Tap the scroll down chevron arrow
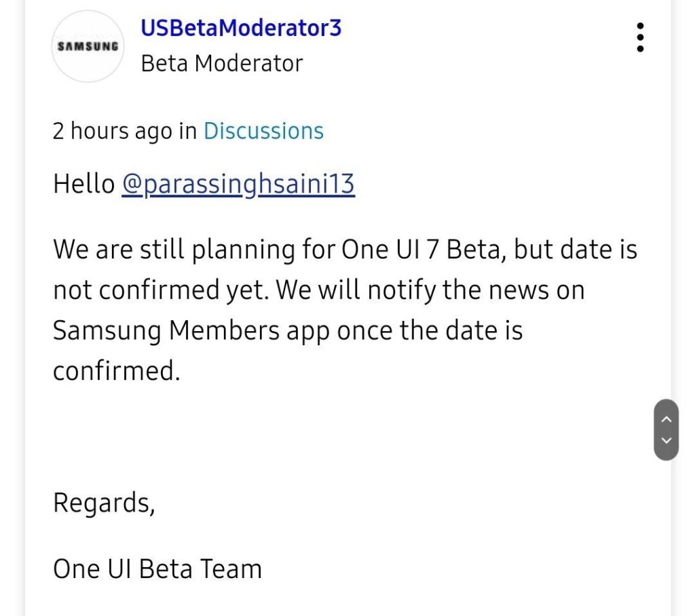The height and width of the screenshot is (616, 695). tap(666, 441)
